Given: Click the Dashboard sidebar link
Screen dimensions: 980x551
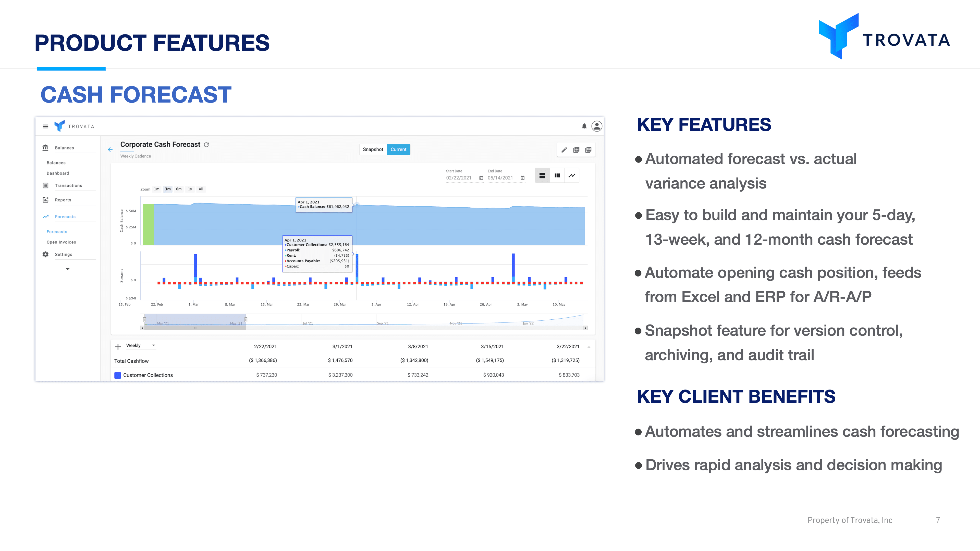Looking at the screenshot, I should (57, 173).
